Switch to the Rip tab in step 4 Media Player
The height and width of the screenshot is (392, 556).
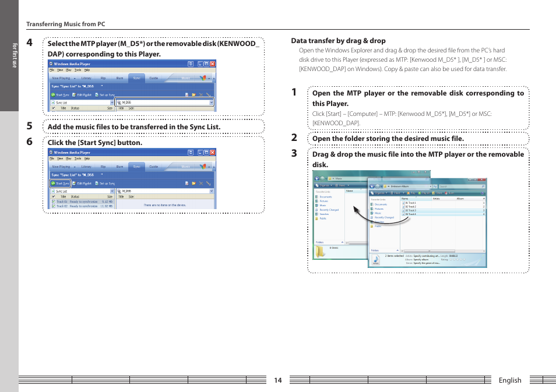coord(103,78)
